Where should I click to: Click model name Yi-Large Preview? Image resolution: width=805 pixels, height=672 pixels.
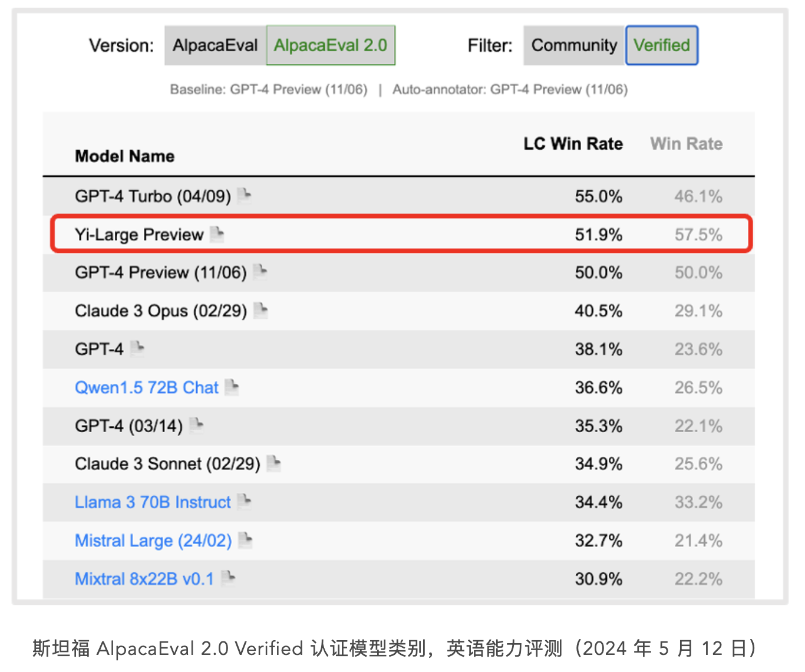coord(139,235)
